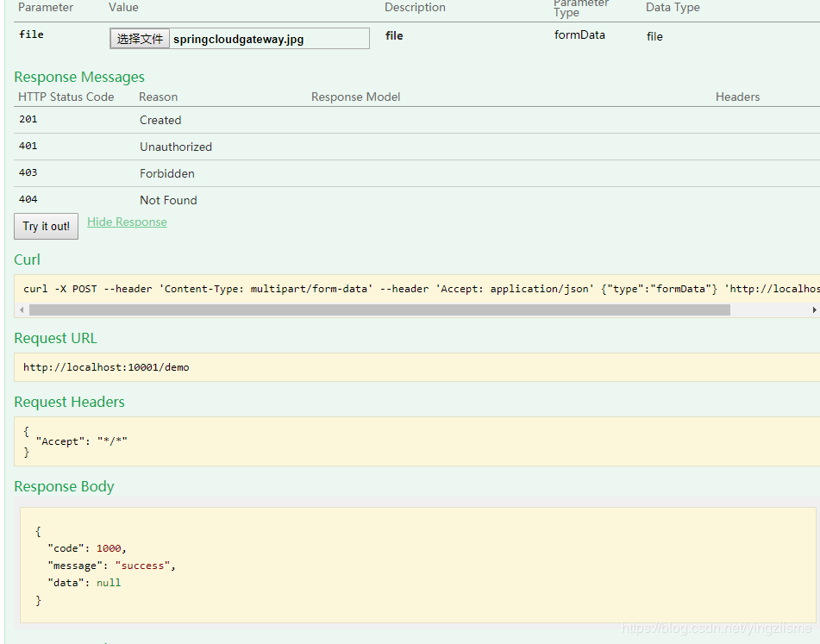Screen dimensions: 820x644
Task: Click the Request URL text box
Action: [416, 367]
